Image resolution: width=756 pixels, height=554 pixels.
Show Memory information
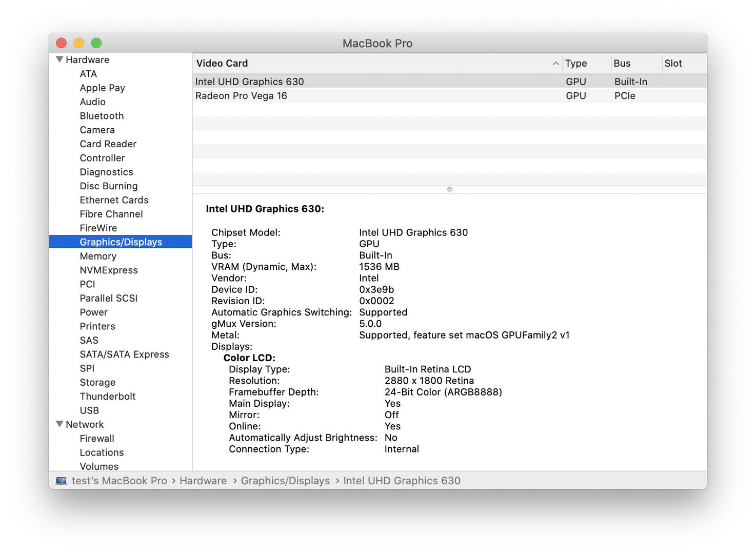point(98,256)
